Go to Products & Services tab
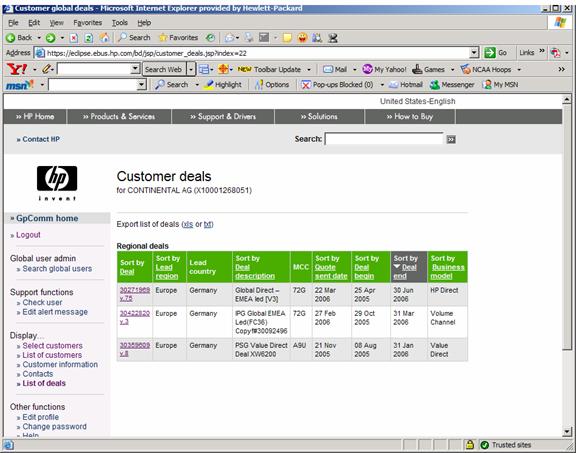 [119, 116]
